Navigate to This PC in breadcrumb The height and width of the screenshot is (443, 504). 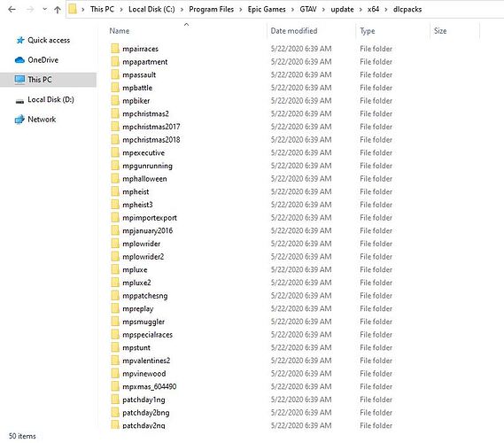102,9
